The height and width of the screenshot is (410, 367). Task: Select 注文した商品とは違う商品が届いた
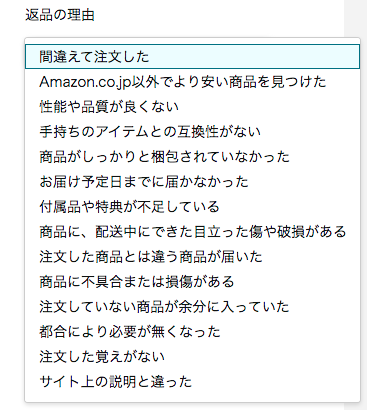(x=192, y=257)
